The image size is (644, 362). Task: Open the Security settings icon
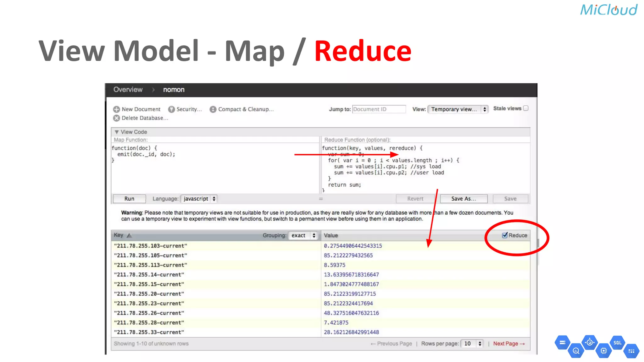point(171,109)
